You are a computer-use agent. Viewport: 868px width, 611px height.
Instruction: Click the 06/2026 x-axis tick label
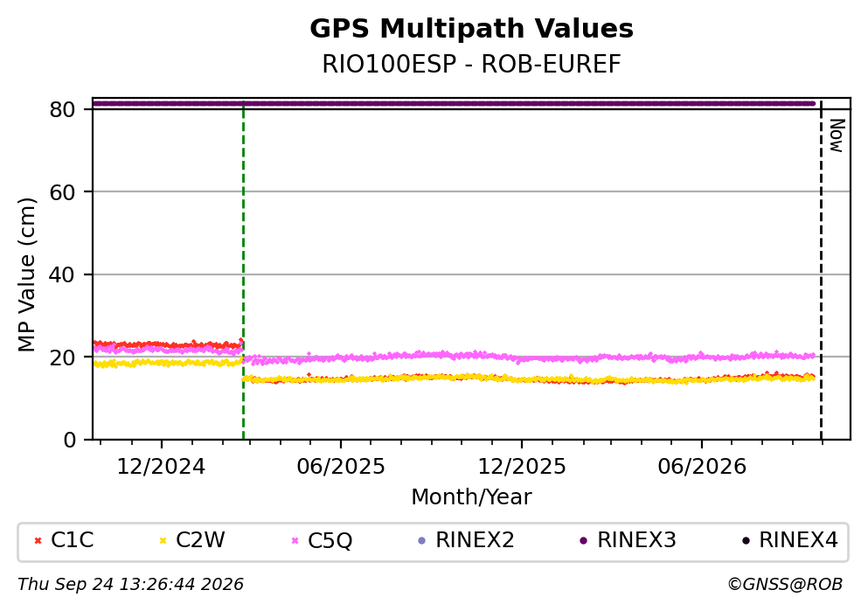702,467
